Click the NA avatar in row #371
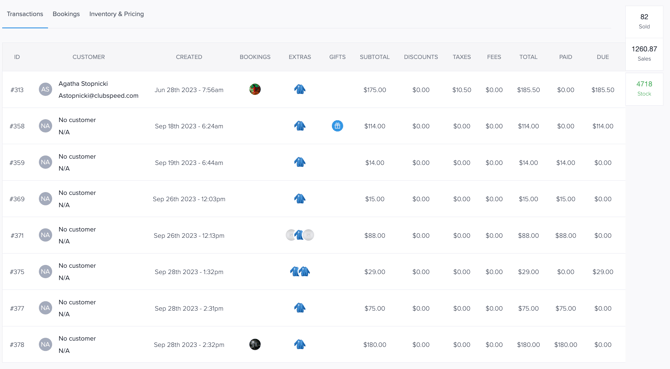Screen dimensions: 670x369 point(45,235)
